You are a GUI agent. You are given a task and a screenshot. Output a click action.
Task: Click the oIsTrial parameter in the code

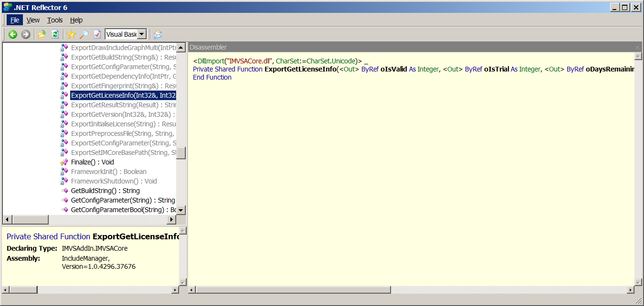pyautogui.click(x=496, y=69)
